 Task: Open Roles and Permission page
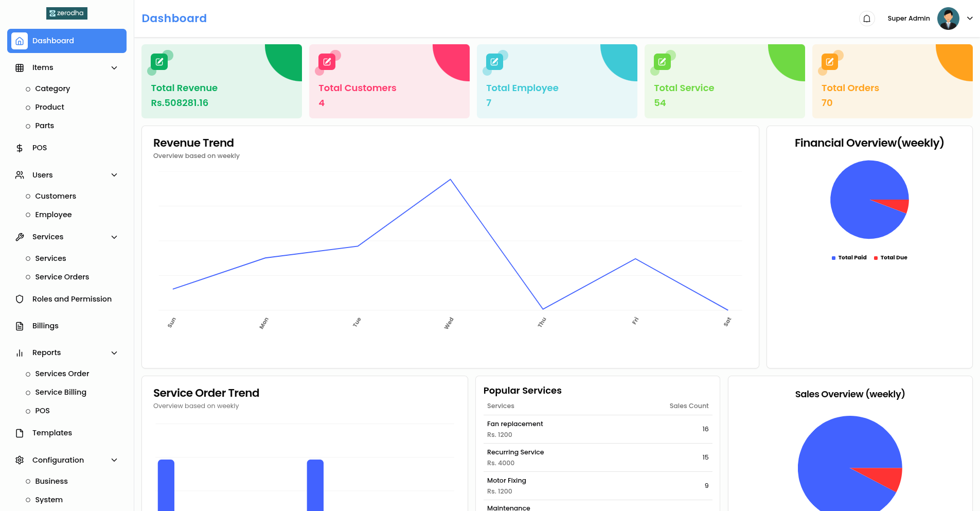(x=72, y=299)
